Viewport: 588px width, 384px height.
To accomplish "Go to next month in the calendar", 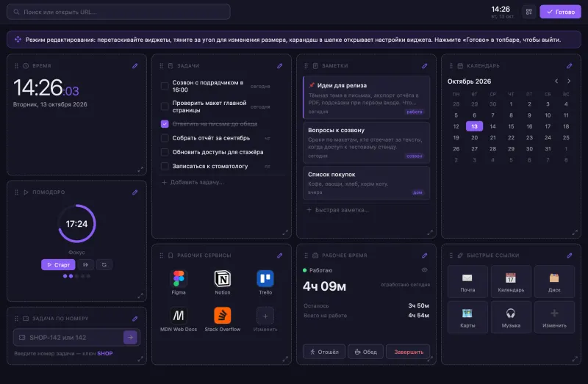I will (x=569, y=81).
